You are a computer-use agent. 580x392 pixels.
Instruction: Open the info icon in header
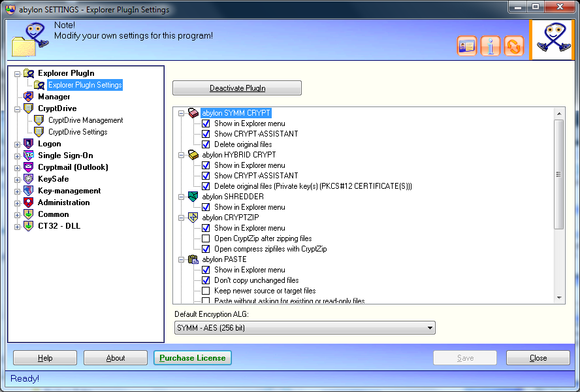(x=490, y=46)
